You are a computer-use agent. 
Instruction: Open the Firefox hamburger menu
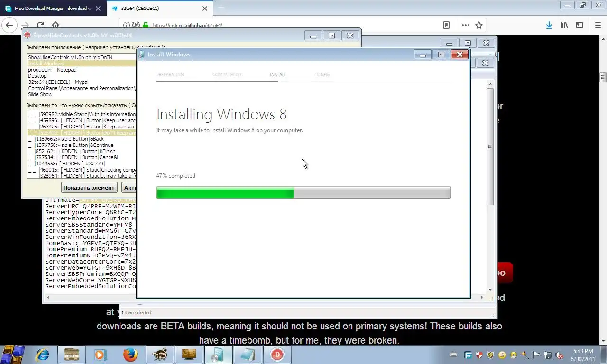598,25
